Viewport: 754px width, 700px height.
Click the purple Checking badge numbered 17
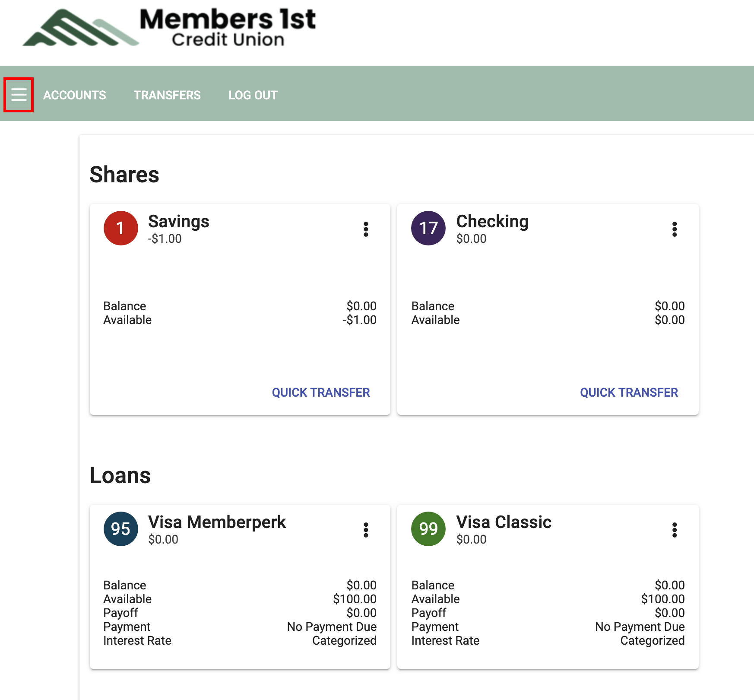pyautogui.click(x=428, y=228)
